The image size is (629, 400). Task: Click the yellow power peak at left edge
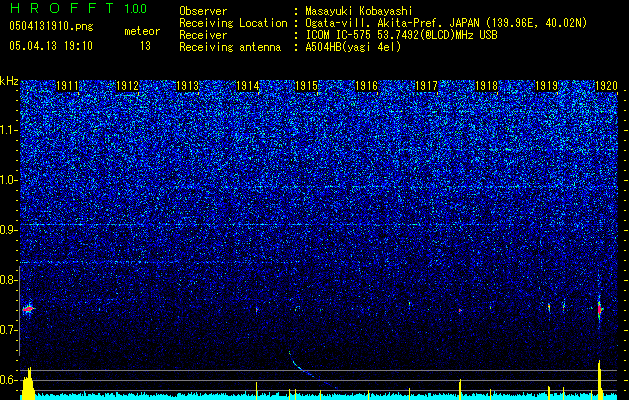click(28, 383)
